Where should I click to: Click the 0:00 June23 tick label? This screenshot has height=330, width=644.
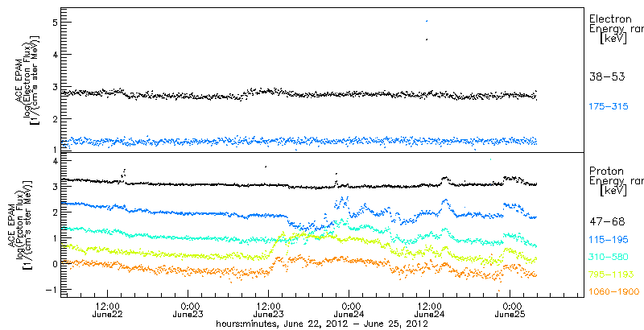[188, 311]
